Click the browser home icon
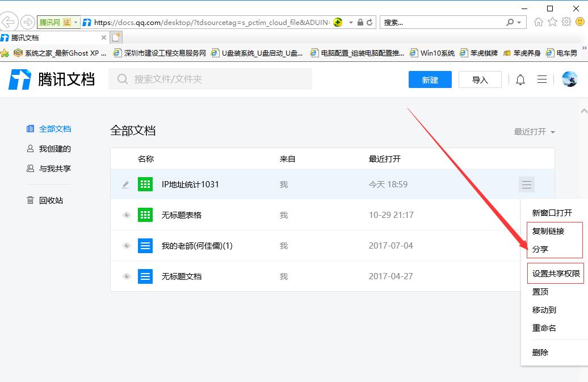 [539, 22]
